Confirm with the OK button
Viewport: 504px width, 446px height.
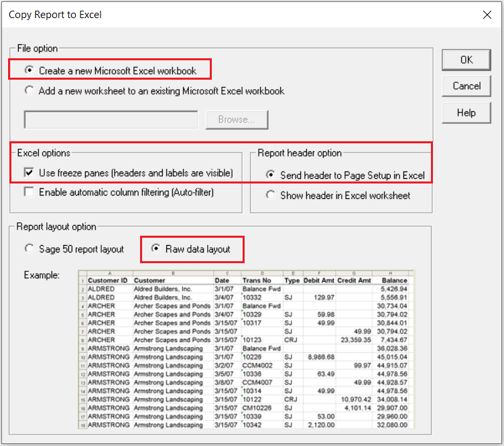pos(466,60)
